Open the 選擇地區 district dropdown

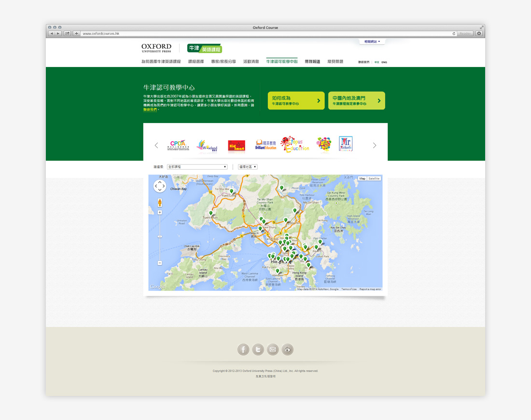click(248, 167)
